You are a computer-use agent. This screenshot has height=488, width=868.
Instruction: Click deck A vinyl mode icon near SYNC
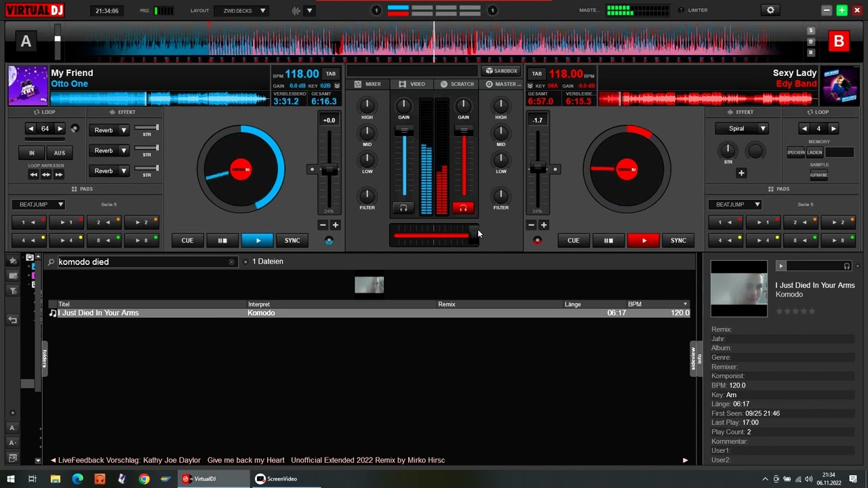pos(329,241)
